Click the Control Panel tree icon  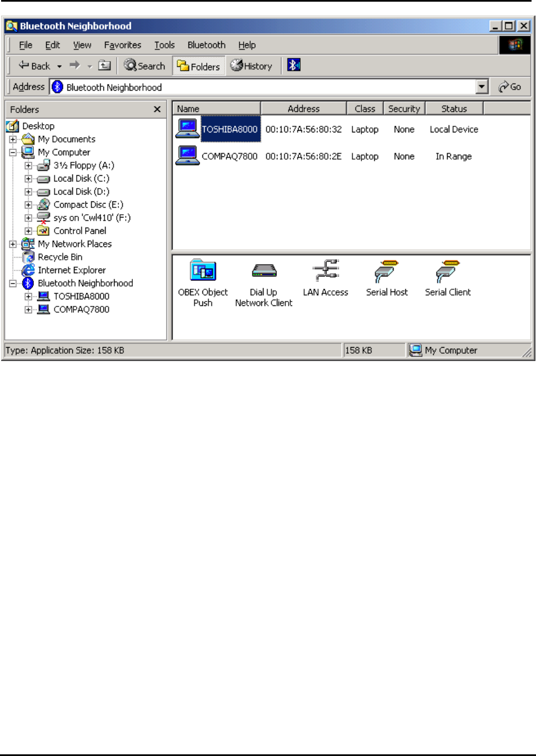coord(43,231)
